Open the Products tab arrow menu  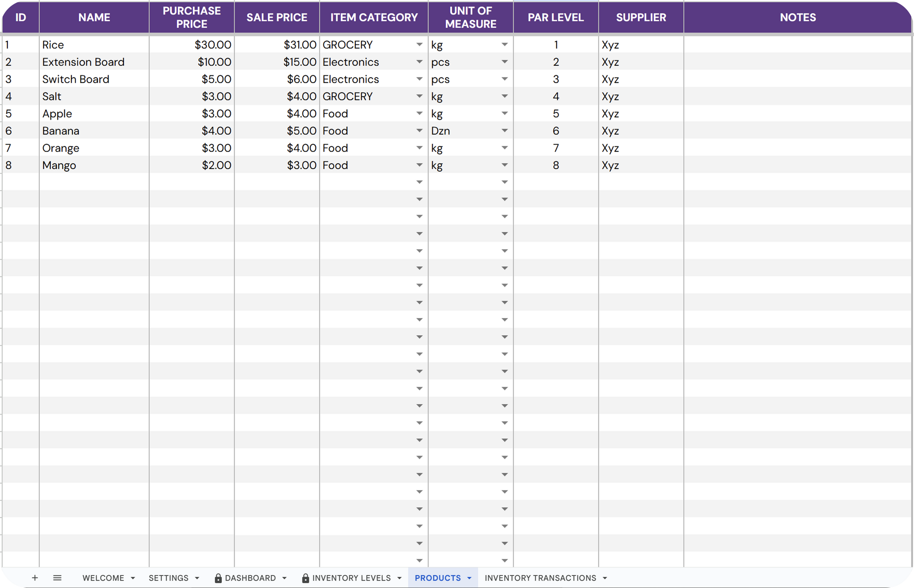point(469,578)
